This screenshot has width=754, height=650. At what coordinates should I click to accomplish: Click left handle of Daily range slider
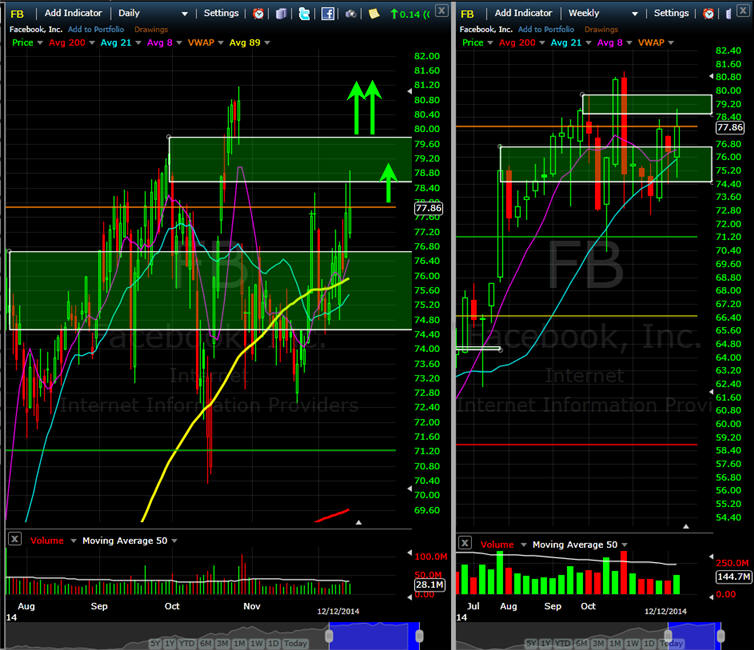click(329, 636)
